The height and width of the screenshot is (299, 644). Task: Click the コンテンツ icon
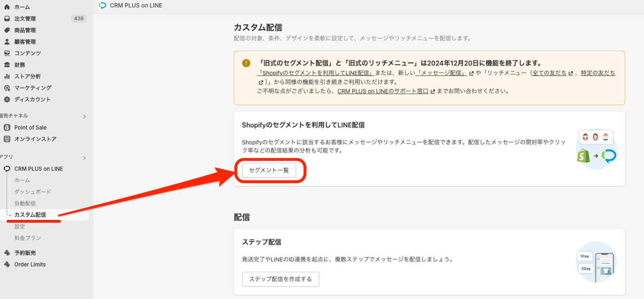7,53
